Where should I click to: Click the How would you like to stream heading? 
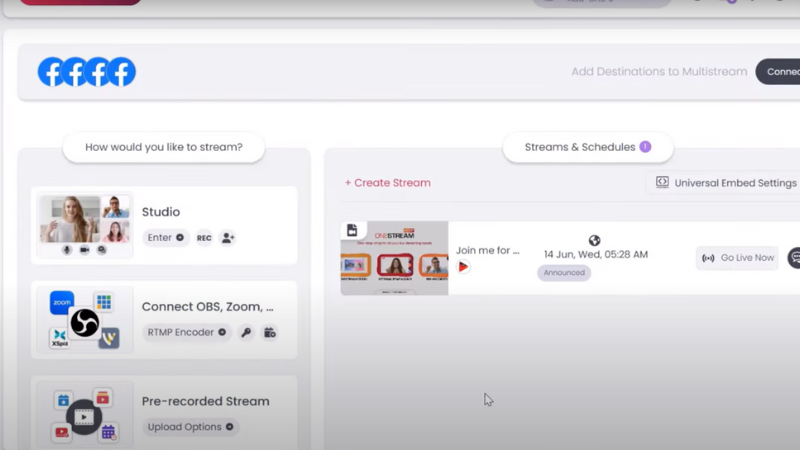[164, 147]
